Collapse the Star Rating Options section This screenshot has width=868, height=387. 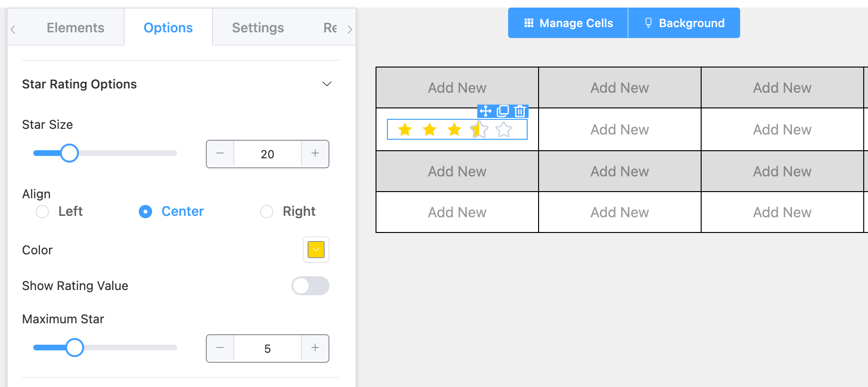point(327,84)
